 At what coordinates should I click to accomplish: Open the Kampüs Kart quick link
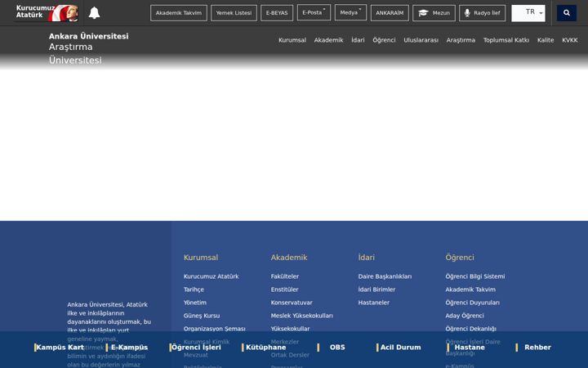[x=60, y=348]
